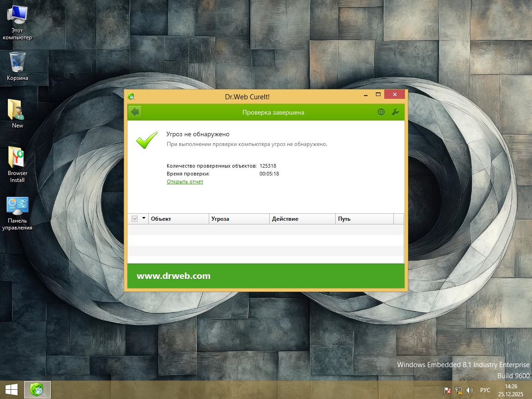
Task: Click the green back arrow button
Action: (135, 112)
